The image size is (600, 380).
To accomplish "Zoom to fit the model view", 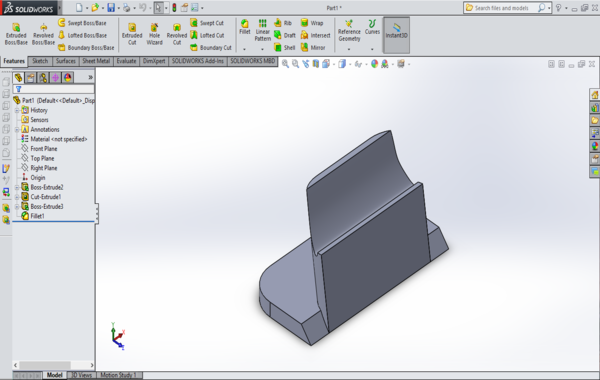I will tap(285, 64).
